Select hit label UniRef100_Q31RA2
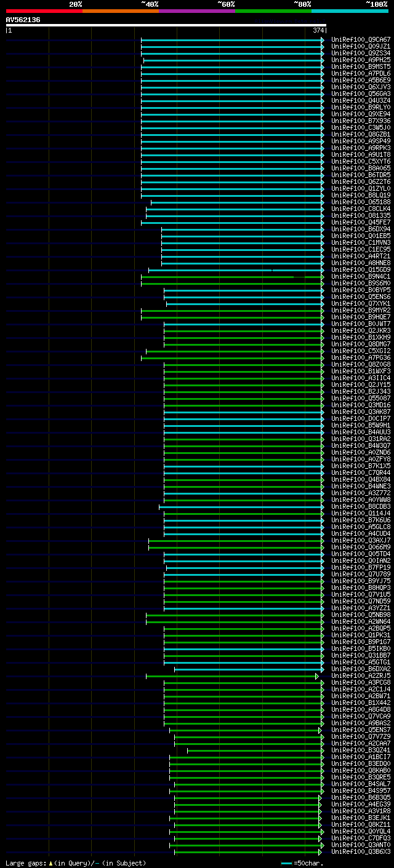The image size is (394, 868). point(361,439)
